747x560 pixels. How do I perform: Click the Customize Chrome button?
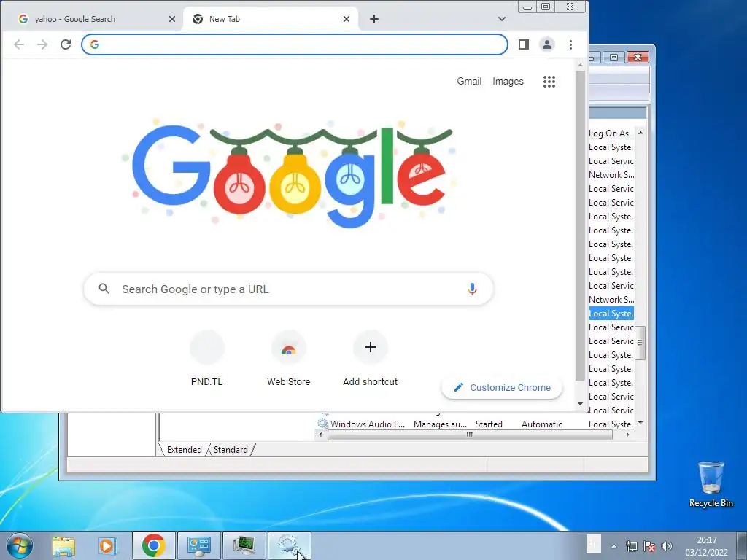pos(502,388)
